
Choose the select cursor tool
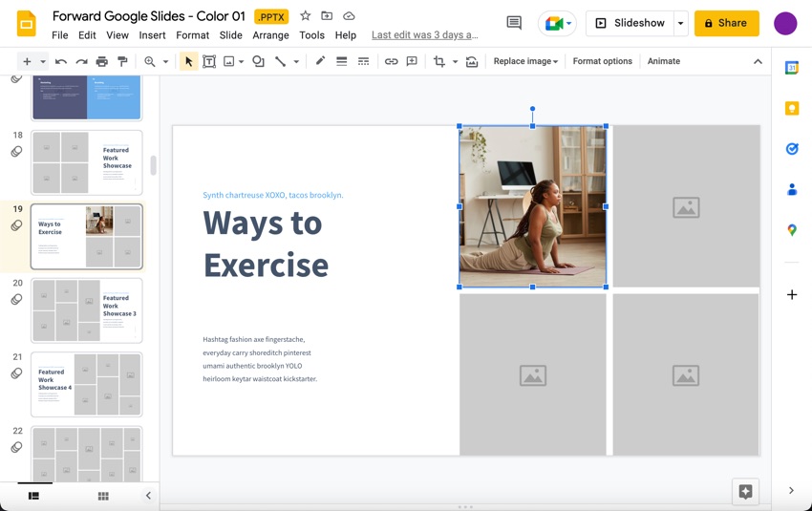(x=188, y=62)
